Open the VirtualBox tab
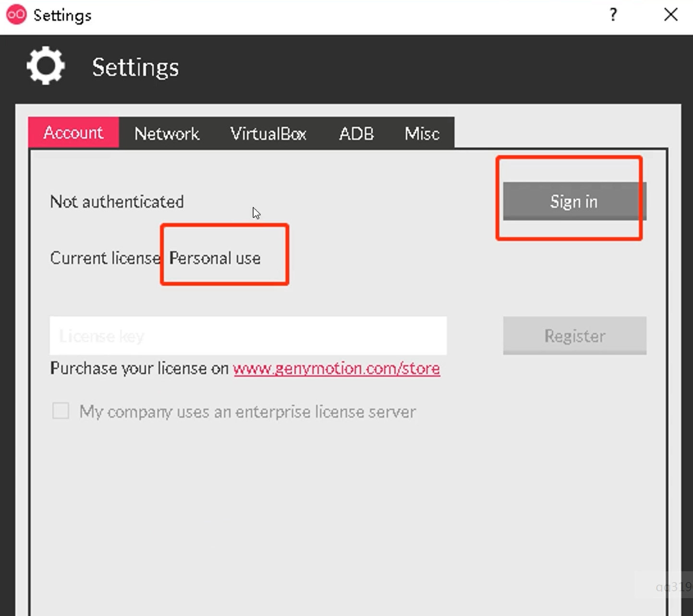 268,133
